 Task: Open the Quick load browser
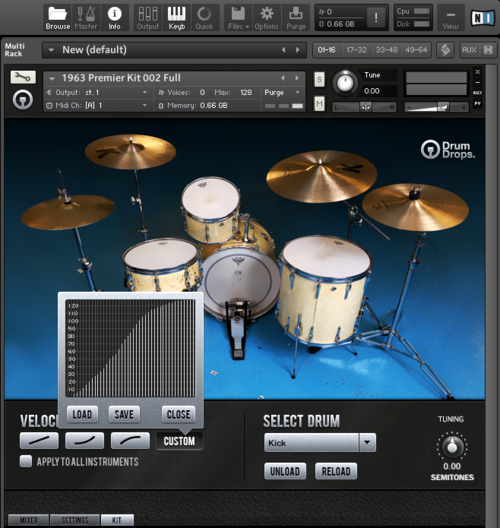tap(204, 18)
